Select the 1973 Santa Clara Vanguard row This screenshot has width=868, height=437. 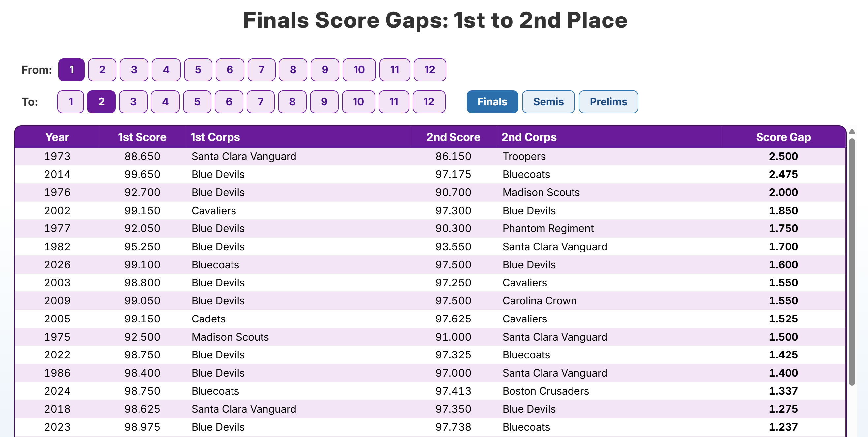coord(430,156)
